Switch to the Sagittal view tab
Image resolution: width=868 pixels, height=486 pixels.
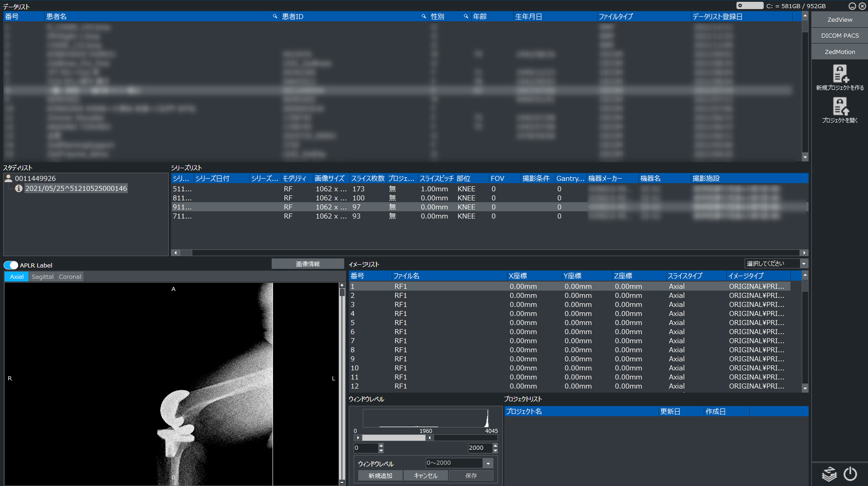[x=42, y=277]
